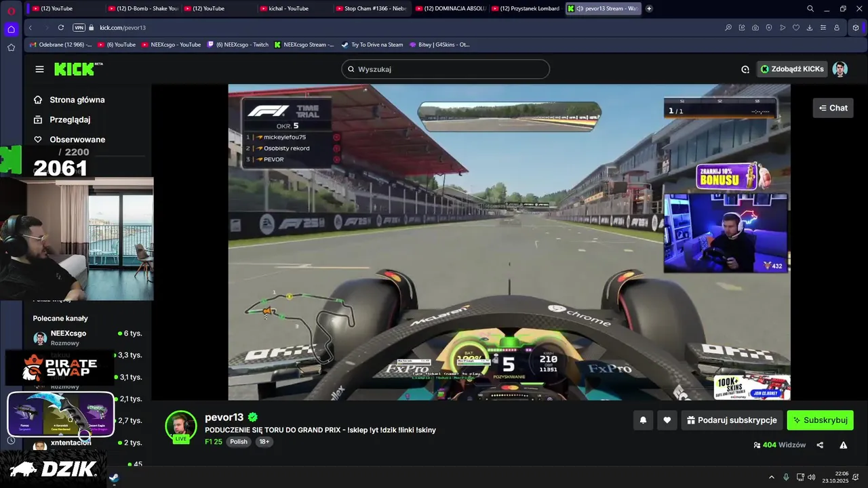
Task: Report the stream with the warning triangle
Action: [x=843, y=445]
